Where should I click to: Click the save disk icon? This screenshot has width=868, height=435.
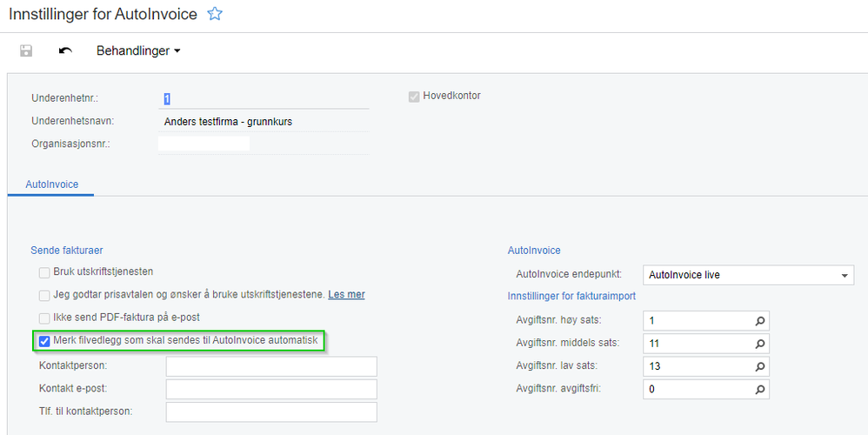click(26, 51)
